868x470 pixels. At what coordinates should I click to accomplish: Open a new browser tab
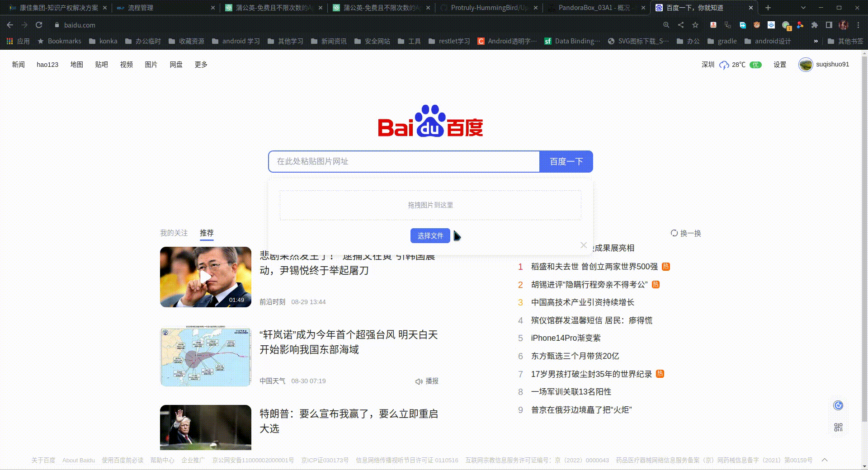(768, 8)
